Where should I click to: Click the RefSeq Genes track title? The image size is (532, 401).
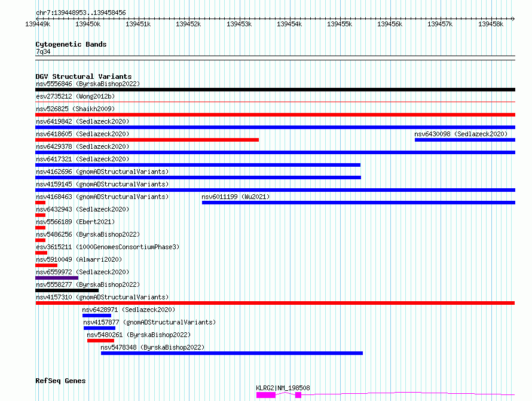click(x=60, y=381)
